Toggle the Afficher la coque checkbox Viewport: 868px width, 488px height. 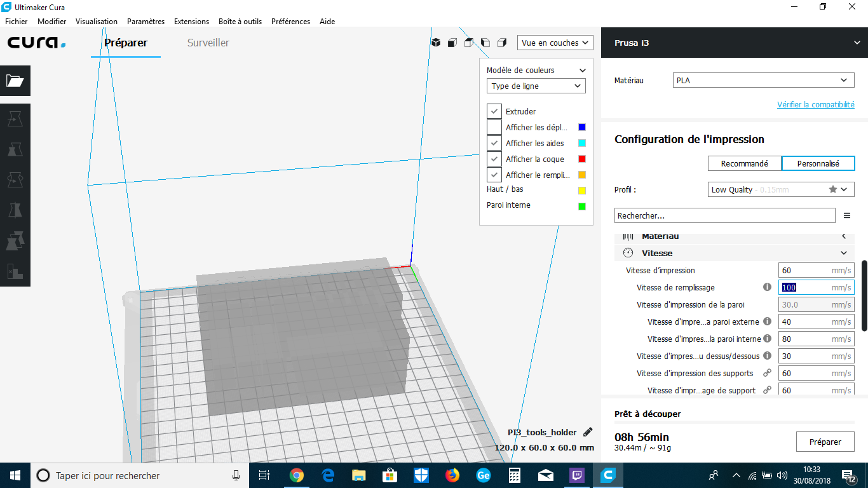pos(494,159)
